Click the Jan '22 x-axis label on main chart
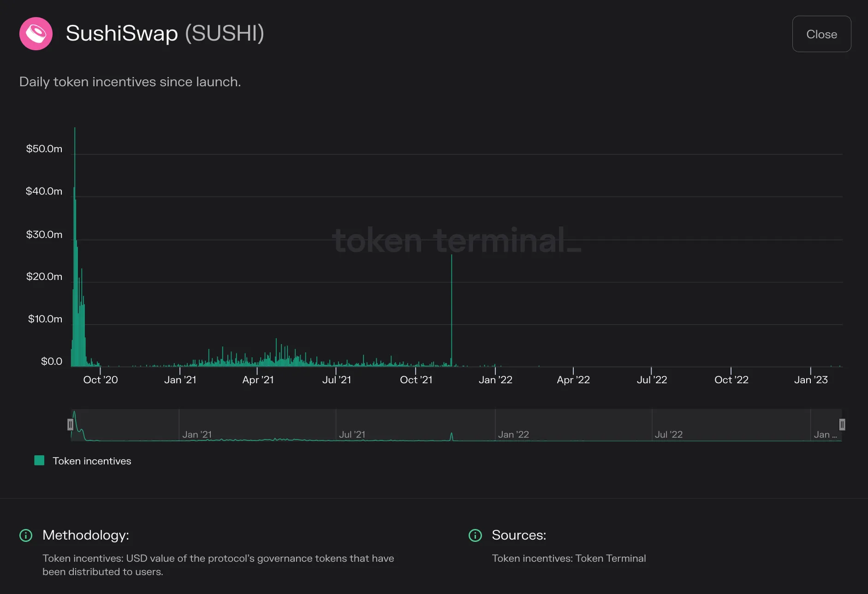This screenshot has width=868, height=594. [495, 380]
